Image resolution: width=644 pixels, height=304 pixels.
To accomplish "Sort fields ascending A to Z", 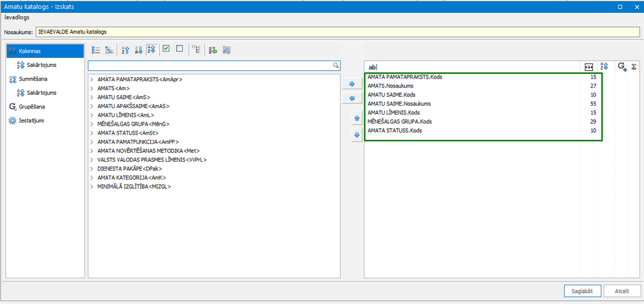I will [126, 50].
